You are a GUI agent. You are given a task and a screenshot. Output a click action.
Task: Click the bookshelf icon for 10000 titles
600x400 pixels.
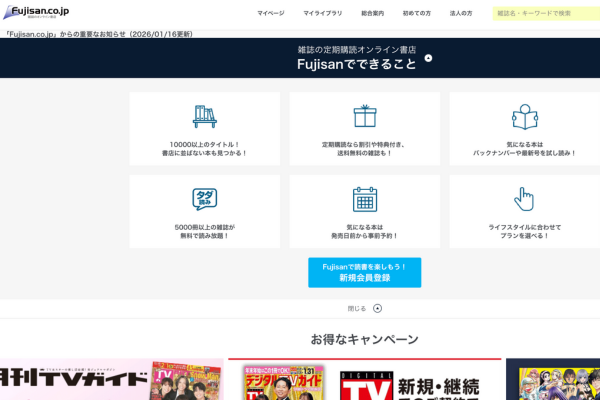point(205,116)
